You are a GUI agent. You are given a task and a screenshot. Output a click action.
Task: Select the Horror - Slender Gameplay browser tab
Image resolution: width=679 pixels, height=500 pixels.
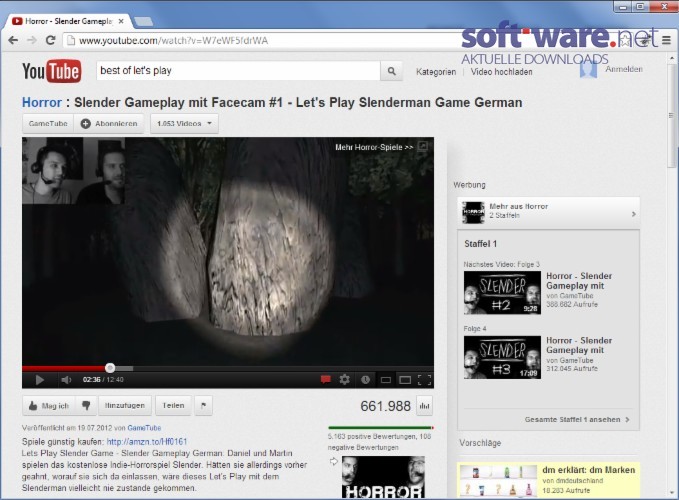point(68,21)
